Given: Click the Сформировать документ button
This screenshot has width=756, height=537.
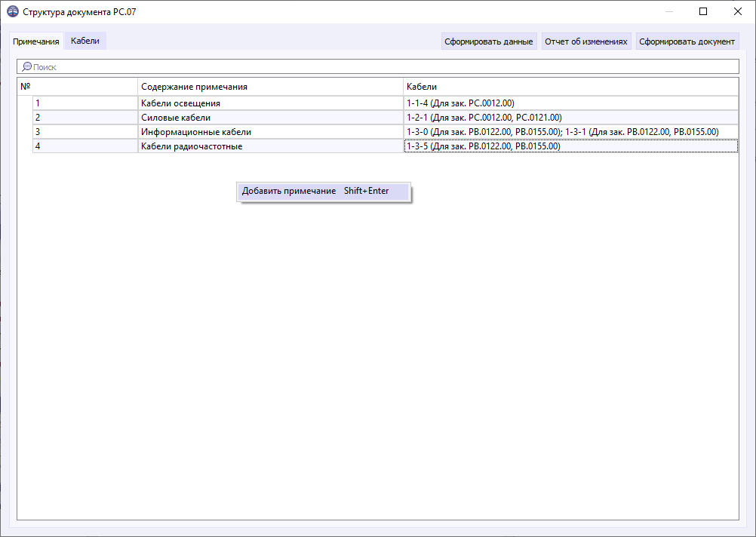Looking at the screenshot, I should click(687, 41).
